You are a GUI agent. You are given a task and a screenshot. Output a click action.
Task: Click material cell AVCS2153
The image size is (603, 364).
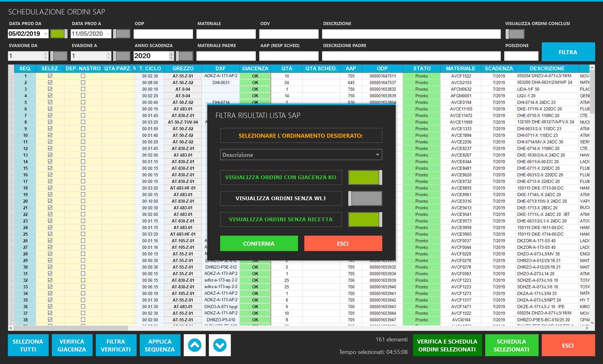coord(461,83)
